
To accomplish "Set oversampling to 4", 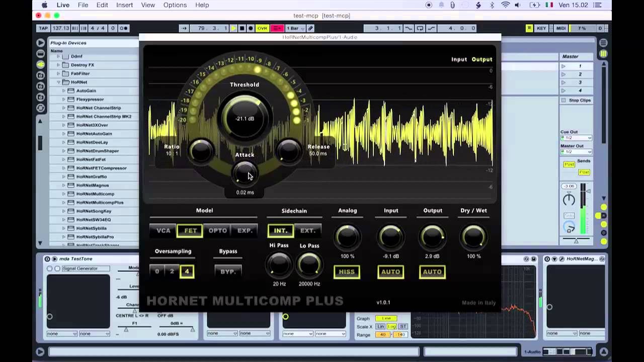I will [x=187, y=271].
